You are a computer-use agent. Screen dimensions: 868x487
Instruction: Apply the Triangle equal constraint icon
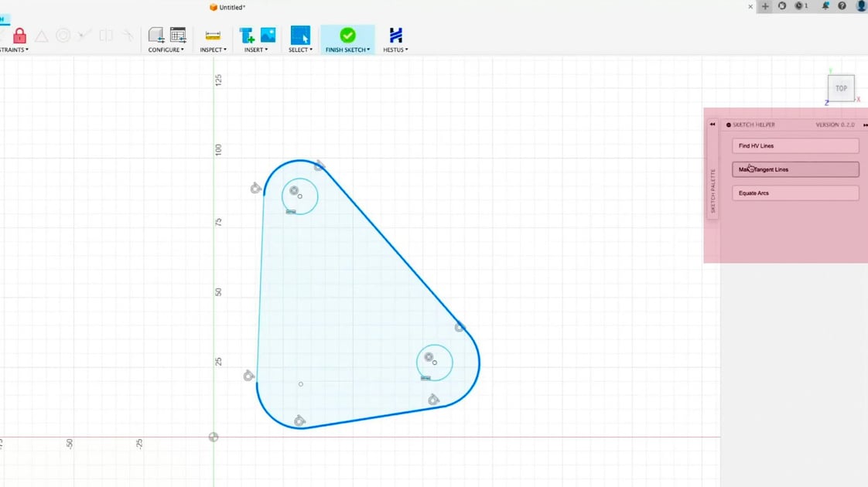point(42,36)
